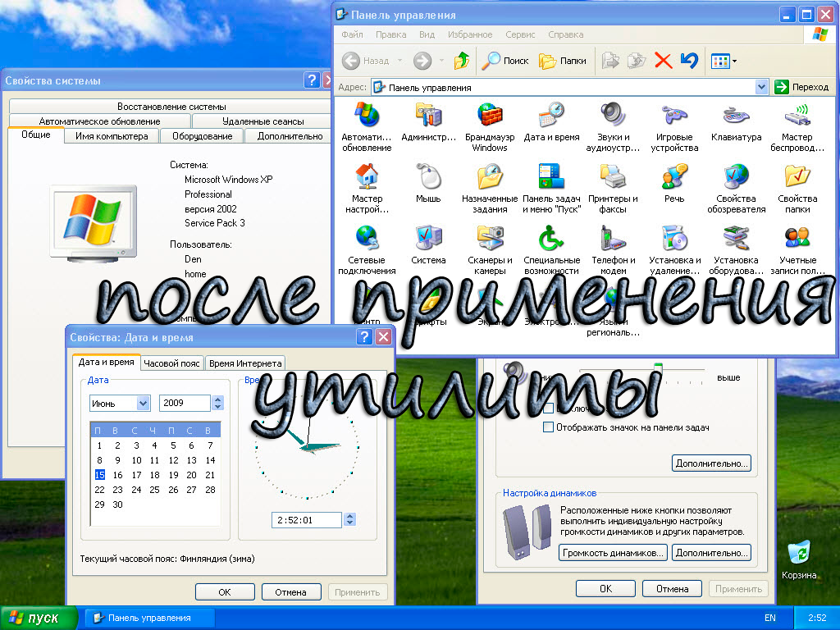This screenshot has width=840, height=630.
Task: Click Отмена in the sound properties dialog
Action: point(673,589)
